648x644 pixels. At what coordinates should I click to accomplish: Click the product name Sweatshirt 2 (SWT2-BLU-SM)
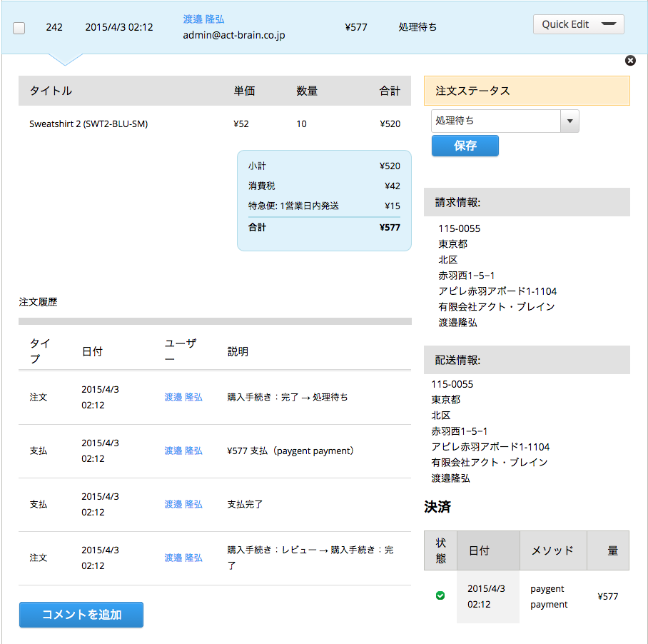click(89, 124)
